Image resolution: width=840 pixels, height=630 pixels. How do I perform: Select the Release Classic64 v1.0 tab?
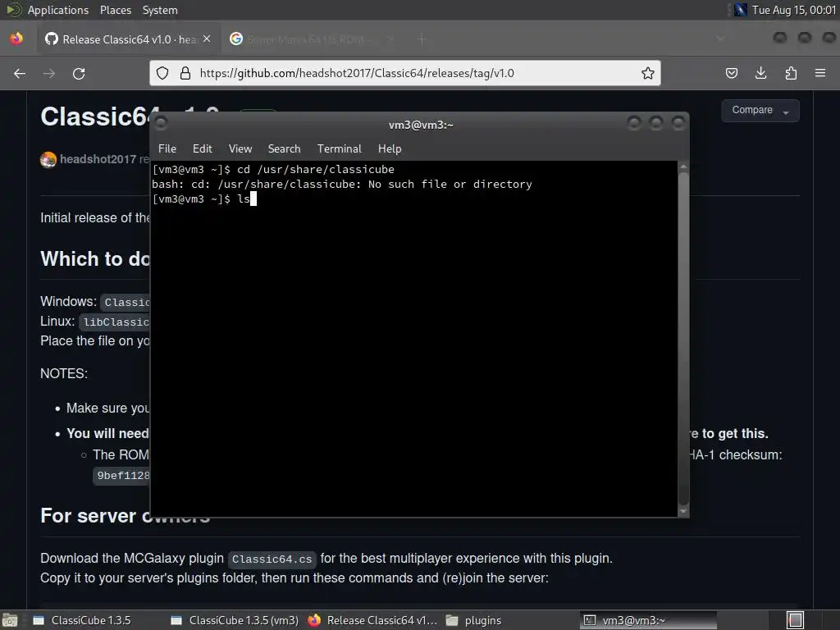(x=129, y=39)
